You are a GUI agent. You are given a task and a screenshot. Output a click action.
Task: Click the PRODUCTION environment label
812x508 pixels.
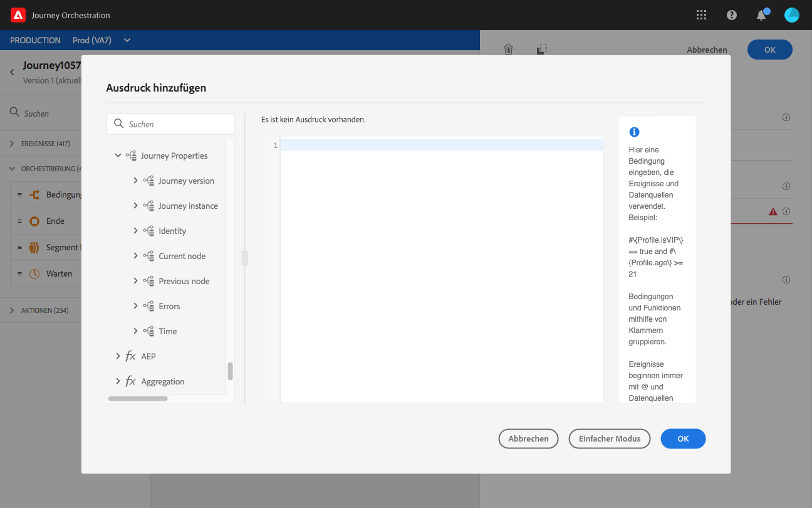click(35, 40)
